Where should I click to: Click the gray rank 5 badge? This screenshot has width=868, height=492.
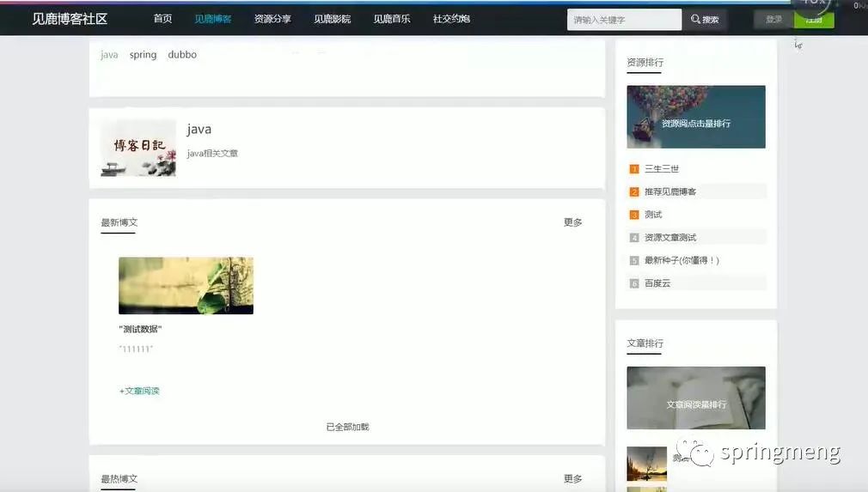click(x=634, y=260)
